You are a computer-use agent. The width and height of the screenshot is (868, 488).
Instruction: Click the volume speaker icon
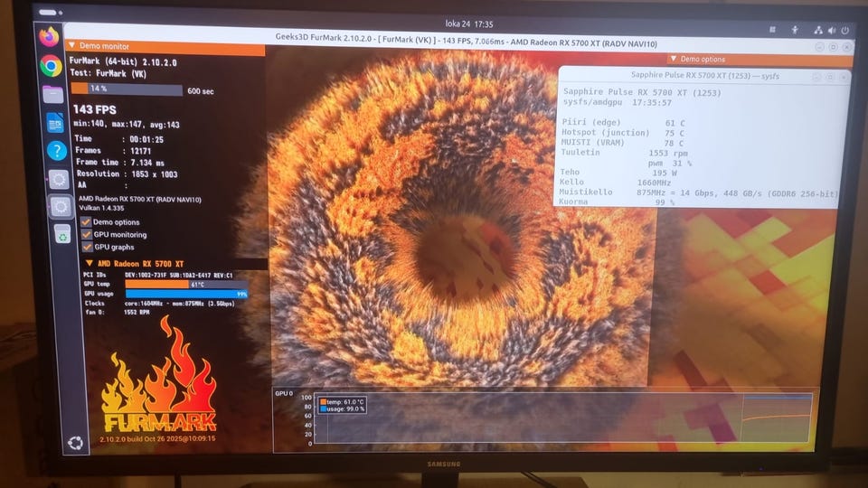(832, 31)
